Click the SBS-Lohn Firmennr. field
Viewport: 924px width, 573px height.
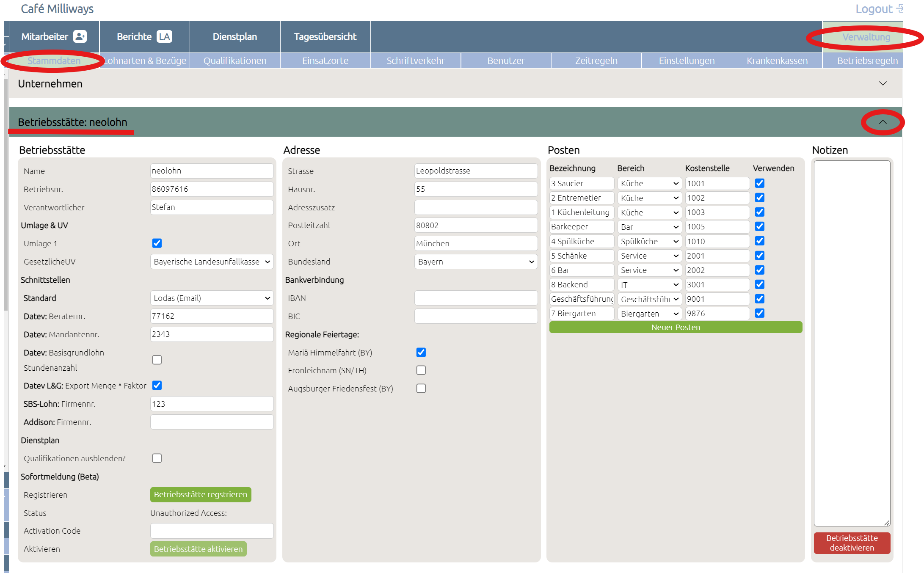pyautogui.click(x=212, y=404)
